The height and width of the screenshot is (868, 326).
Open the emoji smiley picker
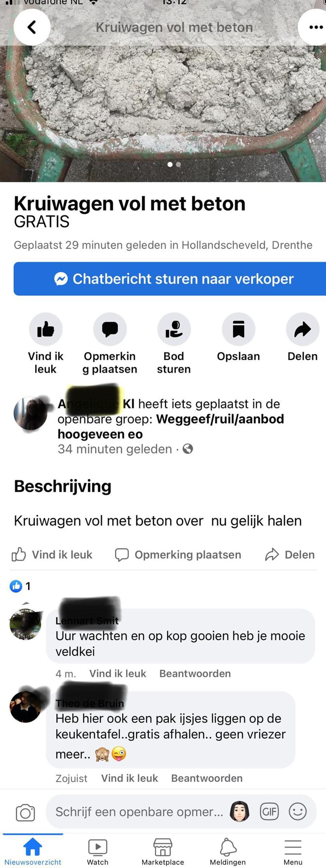coord(298,812)
